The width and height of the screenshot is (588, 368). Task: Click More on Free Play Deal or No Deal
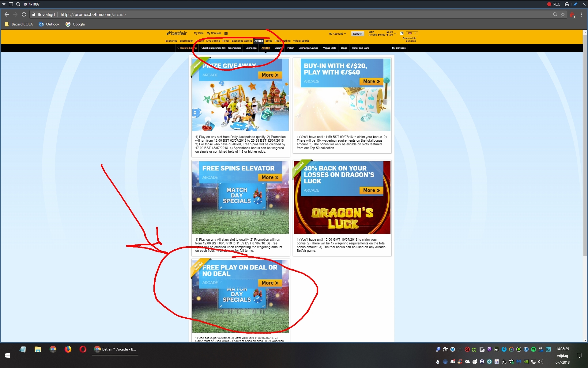point(270,283)
